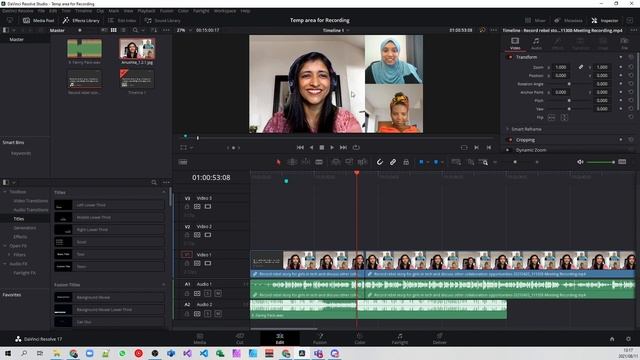Select Titles in the Toolbox tree
Viewport: 640px width, 360px height.
(19, 219)
